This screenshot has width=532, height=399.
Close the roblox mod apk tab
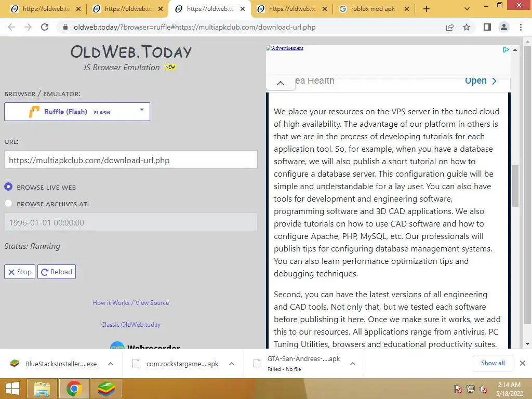(407, 9)
